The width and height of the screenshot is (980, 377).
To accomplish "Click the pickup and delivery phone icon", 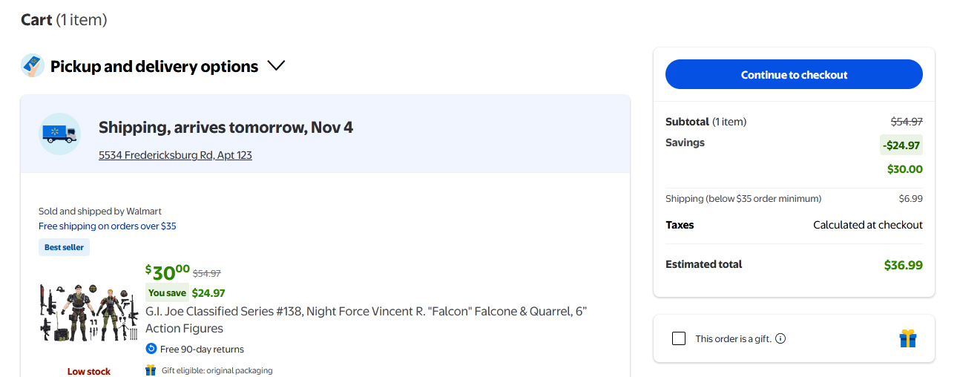I will point(33,66).
